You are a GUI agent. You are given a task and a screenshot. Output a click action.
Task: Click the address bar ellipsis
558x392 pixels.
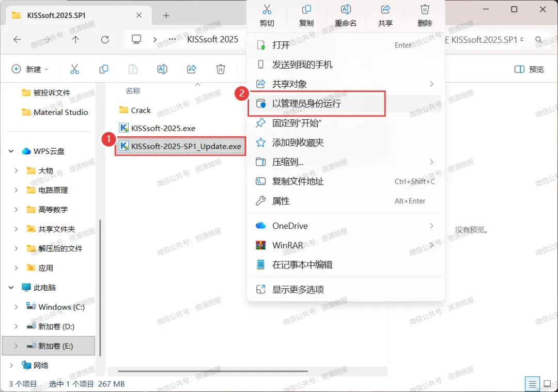point(172,39)
